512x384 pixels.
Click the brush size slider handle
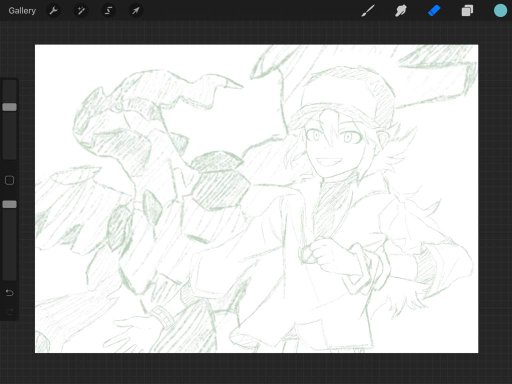pos(9,107)
